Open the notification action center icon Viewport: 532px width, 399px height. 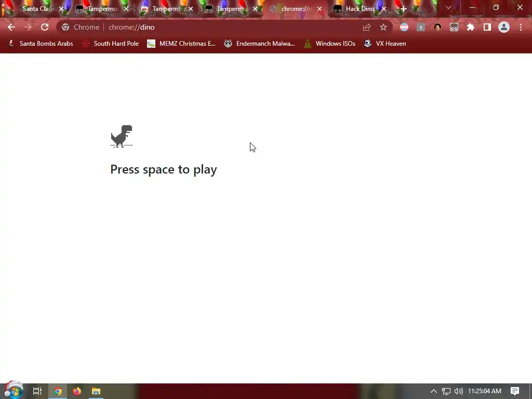(515, 391)
